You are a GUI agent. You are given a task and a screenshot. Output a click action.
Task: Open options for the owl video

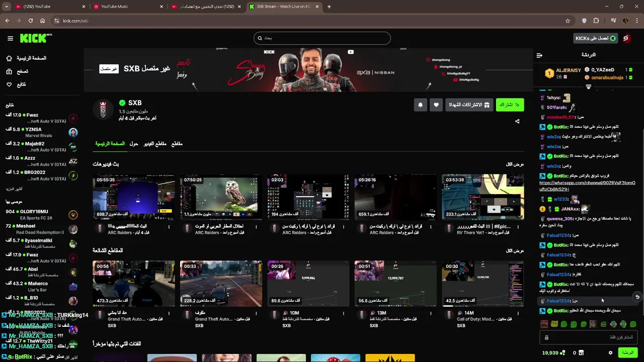pos(256,227)
